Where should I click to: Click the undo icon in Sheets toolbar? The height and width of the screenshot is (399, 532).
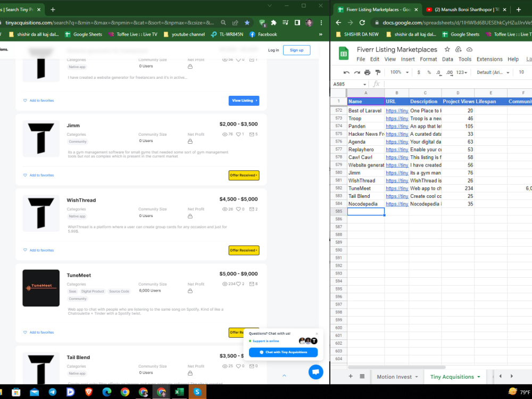(346, 72)
